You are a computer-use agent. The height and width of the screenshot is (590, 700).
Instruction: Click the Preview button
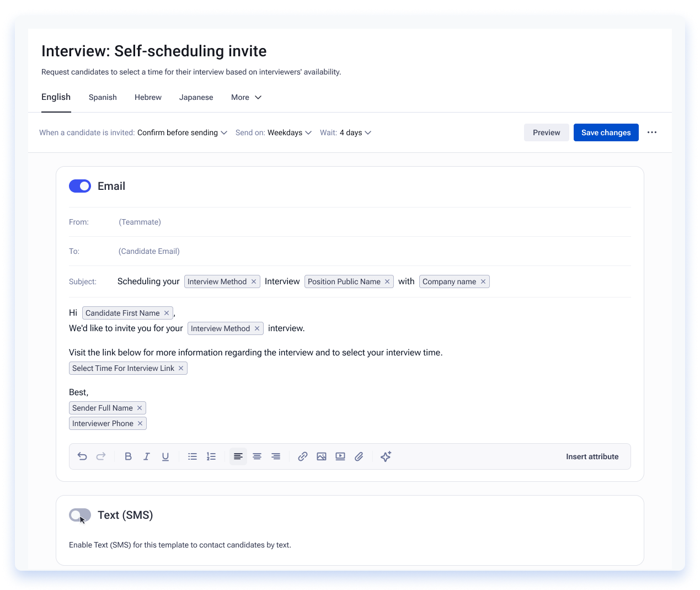click(x=546, y=132)
